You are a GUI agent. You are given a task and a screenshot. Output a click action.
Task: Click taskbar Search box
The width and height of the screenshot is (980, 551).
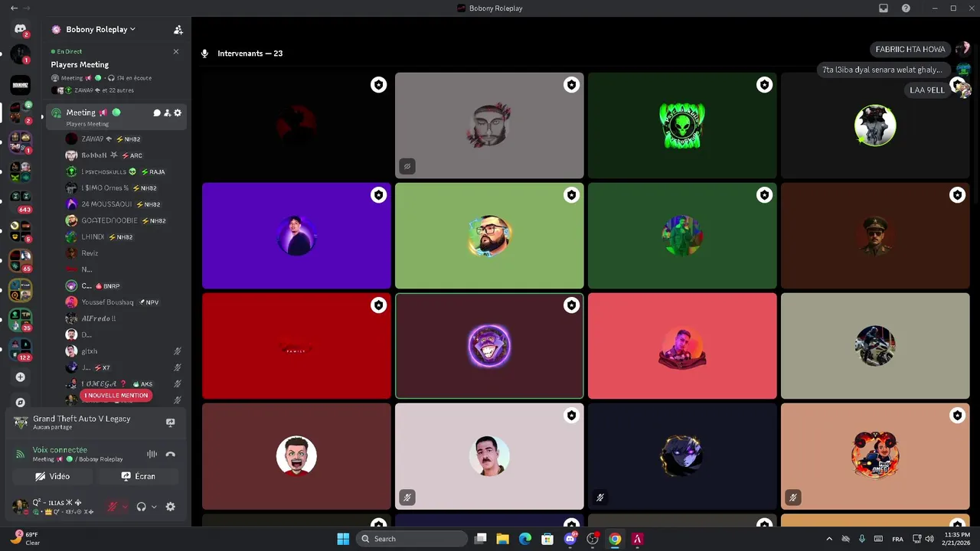click(x=412, y=539)
